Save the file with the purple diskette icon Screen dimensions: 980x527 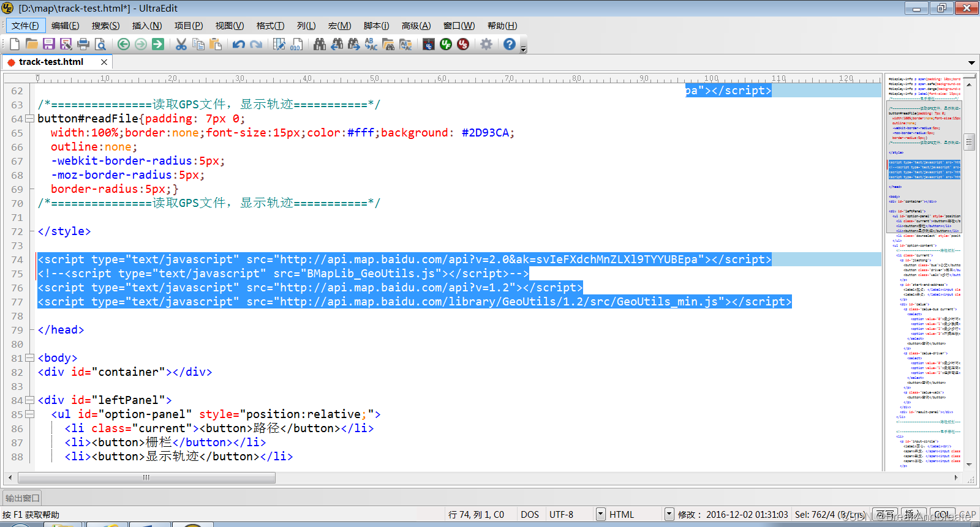[49, 44]
